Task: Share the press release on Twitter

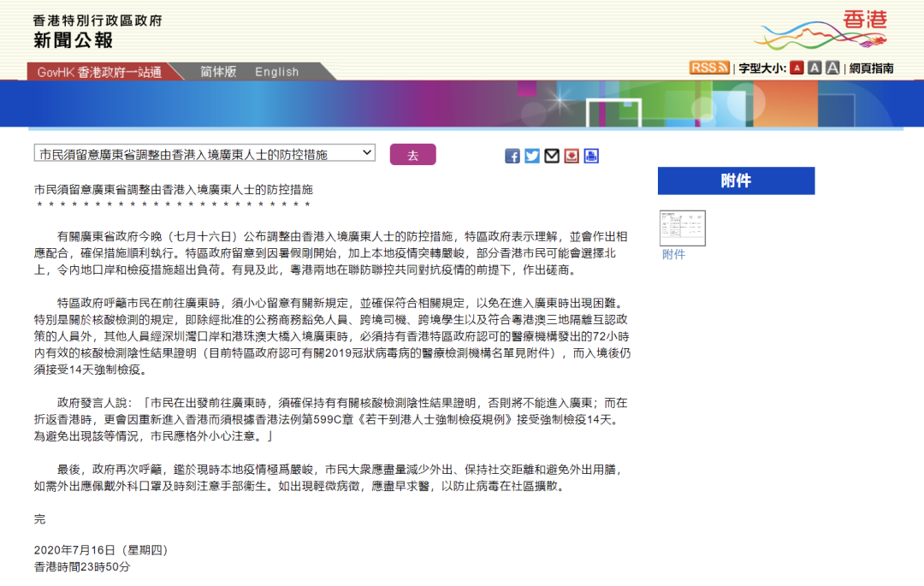Action: (532, 156)
